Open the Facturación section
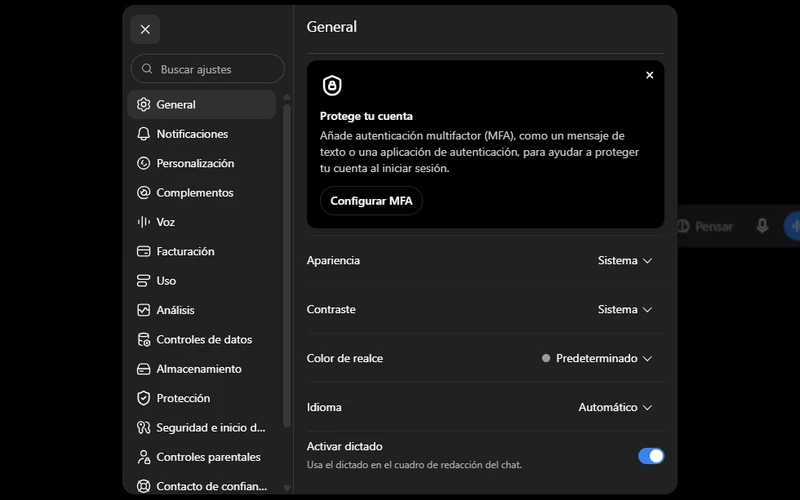 pyautogui.click(x=202, y=251)
